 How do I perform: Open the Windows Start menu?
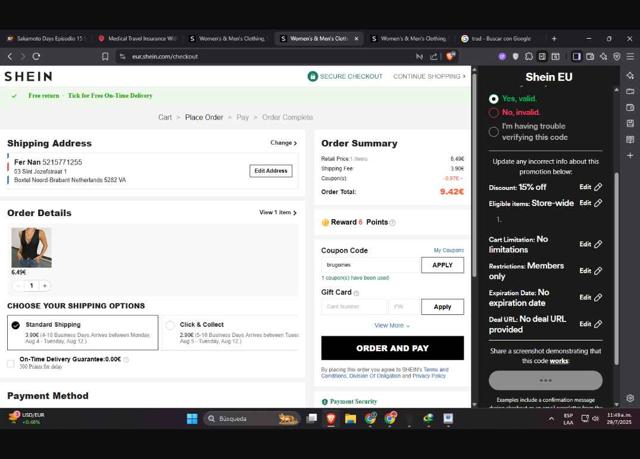point(192,419)
